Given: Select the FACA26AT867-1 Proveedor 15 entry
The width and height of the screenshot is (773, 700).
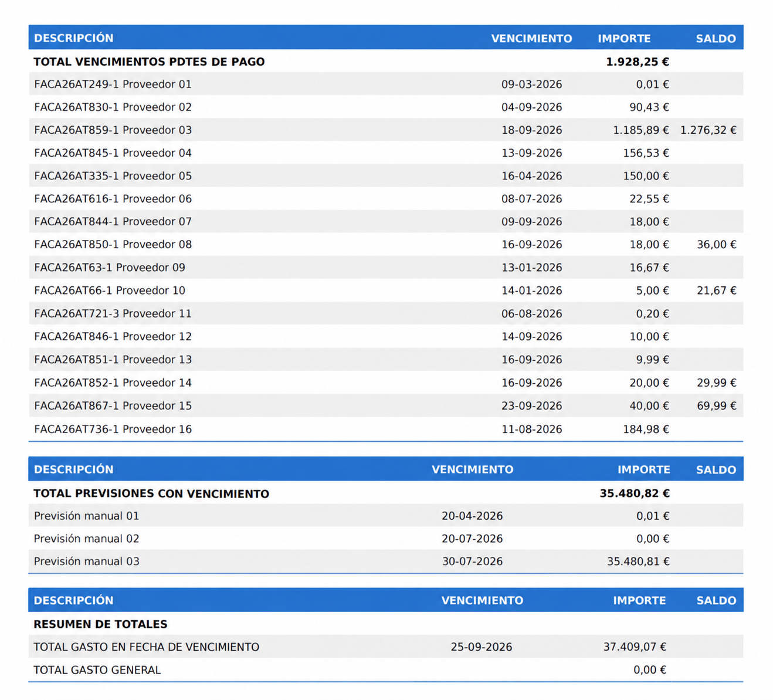Looking at the screenshot, I should pos(386,405).
